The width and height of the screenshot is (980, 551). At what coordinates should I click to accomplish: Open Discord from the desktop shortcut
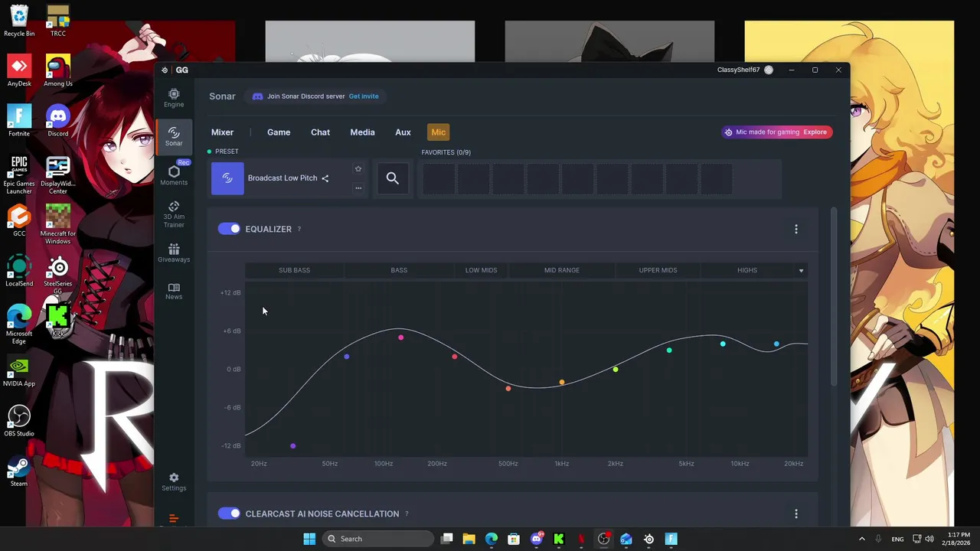(57, 121)
